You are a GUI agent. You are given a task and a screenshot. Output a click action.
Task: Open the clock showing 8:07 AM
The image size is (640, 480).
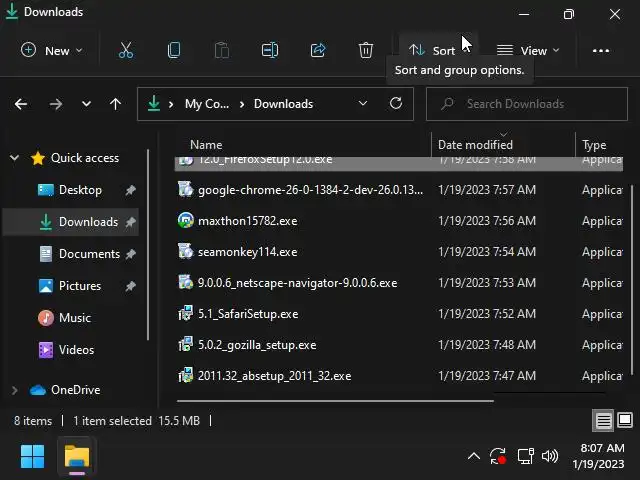(x=598, y=456)
